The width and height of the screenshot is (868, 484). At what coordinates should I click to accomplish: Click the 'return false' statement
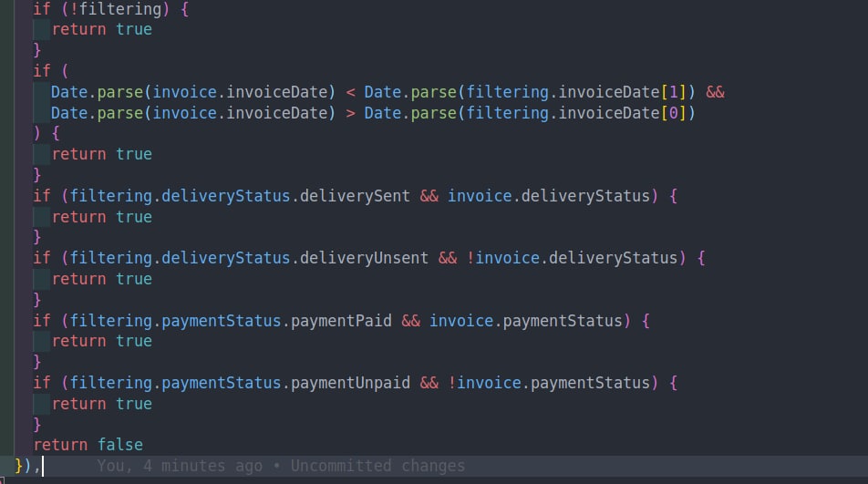88,445
